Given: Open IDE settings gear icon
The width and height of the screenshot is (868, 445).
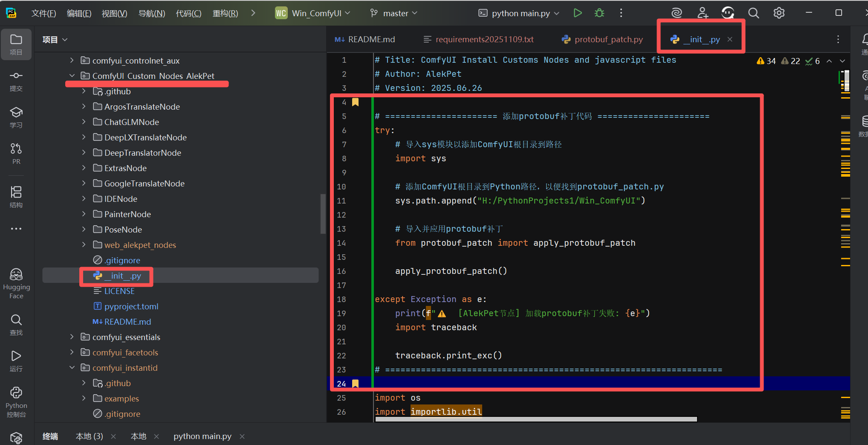Looking at the screenshot, I should (x=779, y=13).
